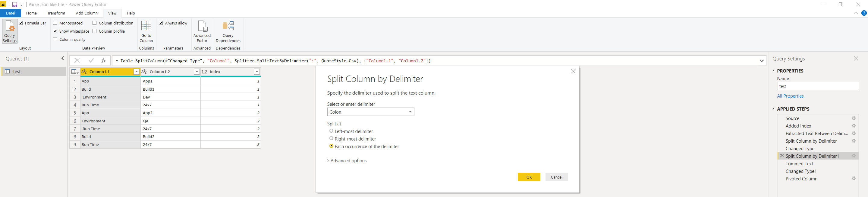The width and height of the screenshot is (868, 197).
Task: Open the All Properties link
Action: point(790,96)
